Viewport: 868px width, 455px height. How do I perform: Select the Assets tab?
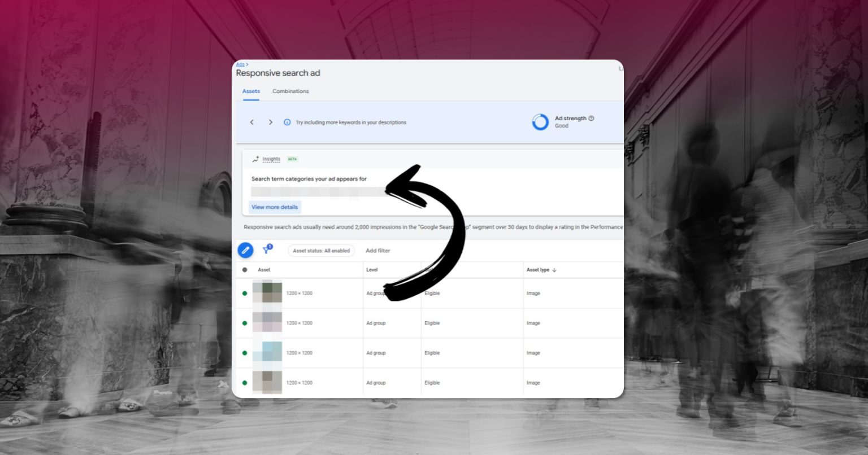[x=251, y=91]
